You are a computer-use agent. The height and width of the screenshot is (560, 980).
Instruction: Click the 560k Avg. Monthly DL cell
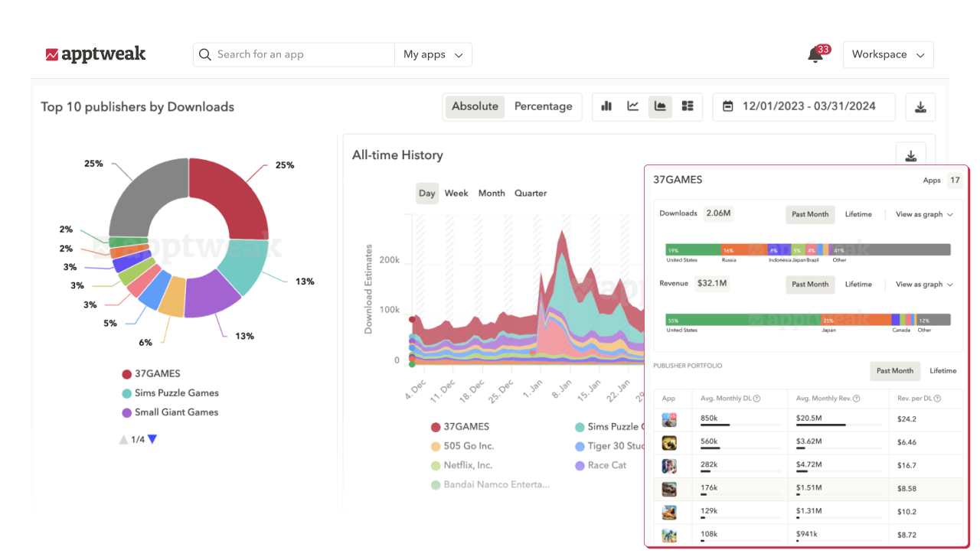[740, 442]
